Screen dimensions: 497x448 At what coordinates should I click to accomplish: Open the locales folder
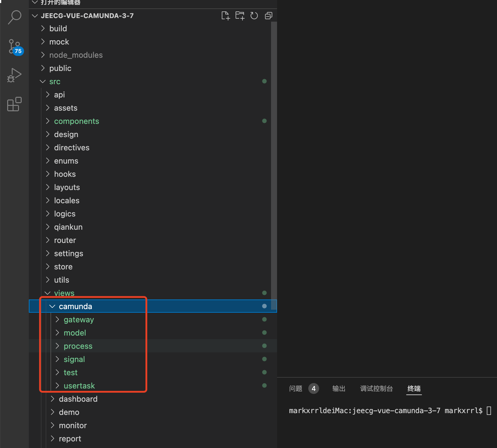(153, 201)
